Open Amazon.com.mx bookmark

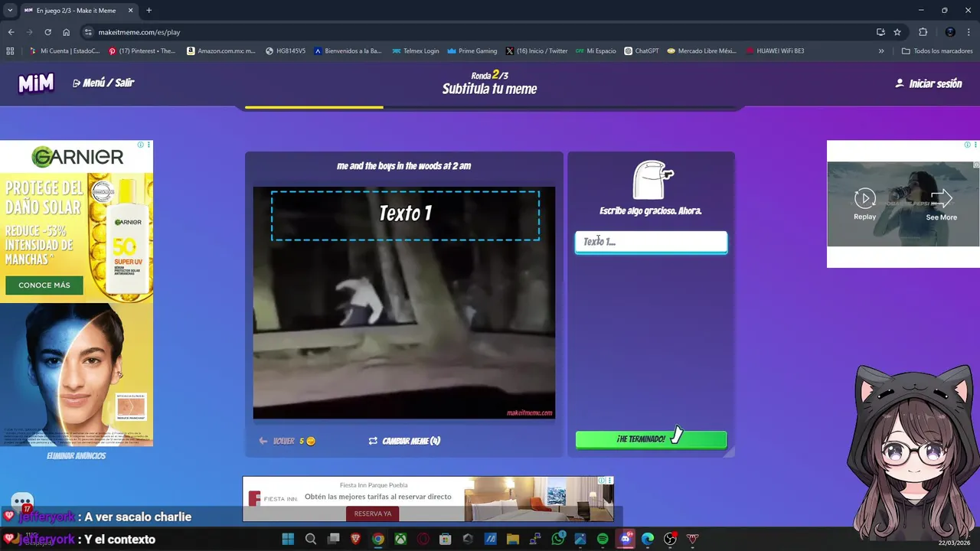coord(221,51)
